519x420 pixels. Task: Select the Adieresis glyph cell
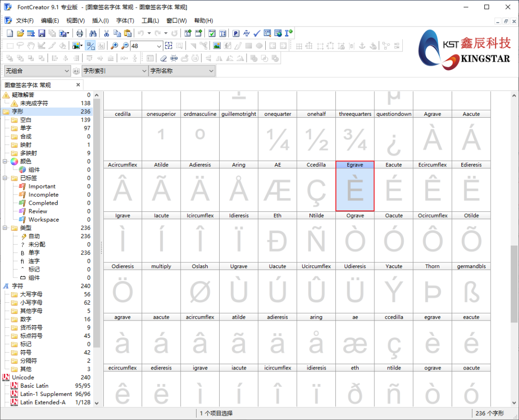click(200, 190)
